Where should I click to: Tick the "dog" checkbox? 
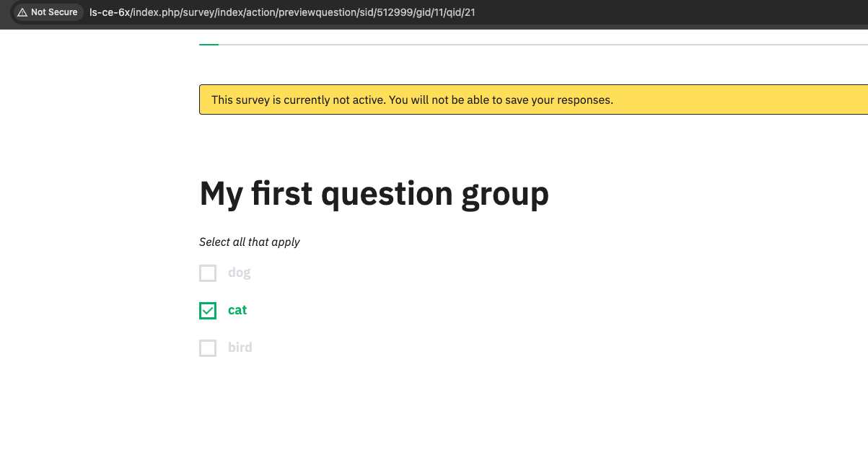(208, 273)
